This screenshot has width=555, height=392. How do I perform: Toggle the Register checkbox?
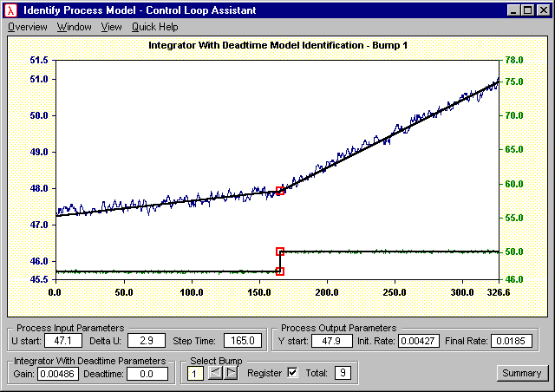(x=292, y=373)
